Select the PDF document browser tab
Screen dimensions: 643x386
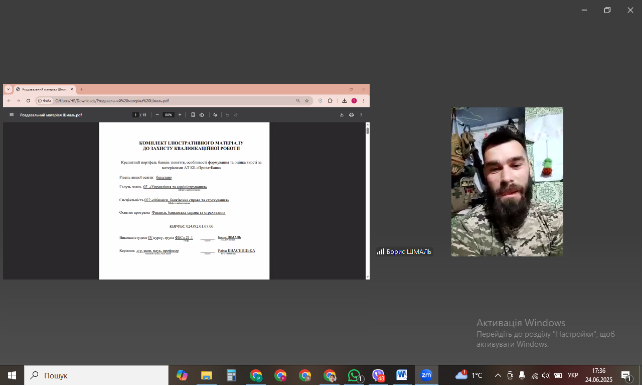[x=44, y=89]
